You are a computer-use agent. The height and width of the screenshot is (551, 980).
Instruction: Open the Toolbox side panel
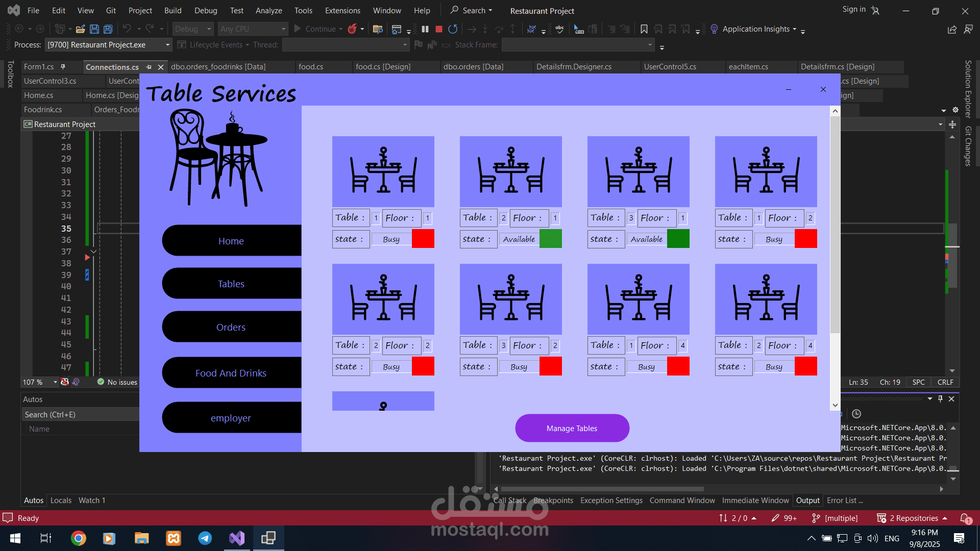tap(10, 74)
